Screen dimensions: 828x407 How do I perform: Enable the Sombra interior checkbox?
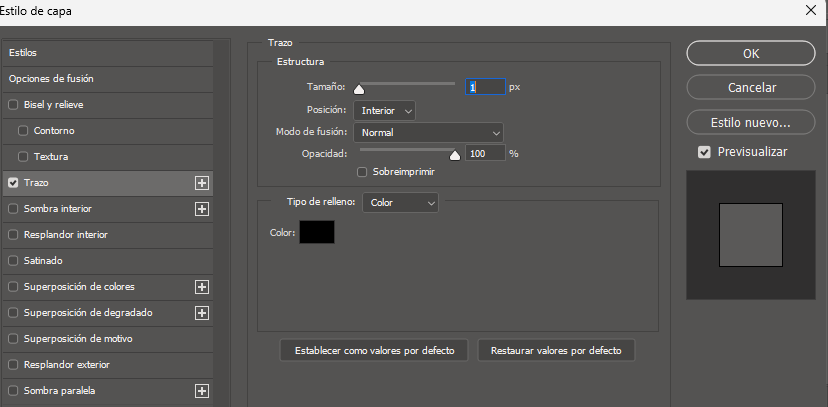(x=13, y=209)
